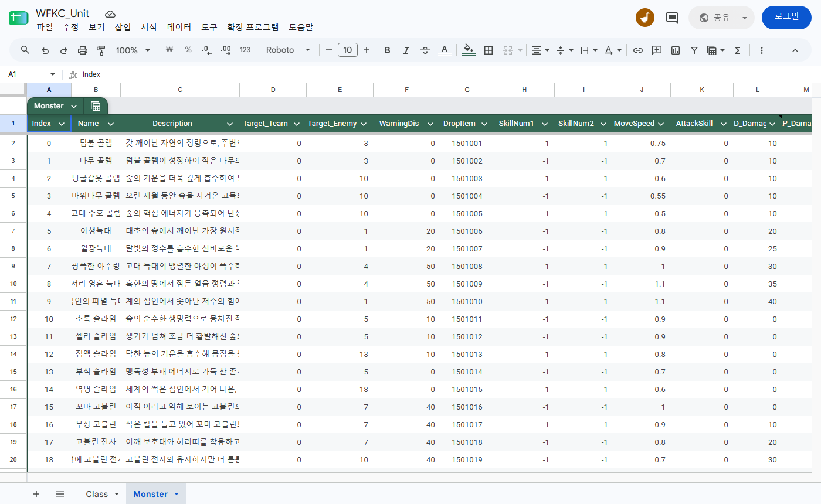Image resolution: width=821 pixels, height=504 pixels.
Task: Toggle bold formatting
Action: point(387,50)
